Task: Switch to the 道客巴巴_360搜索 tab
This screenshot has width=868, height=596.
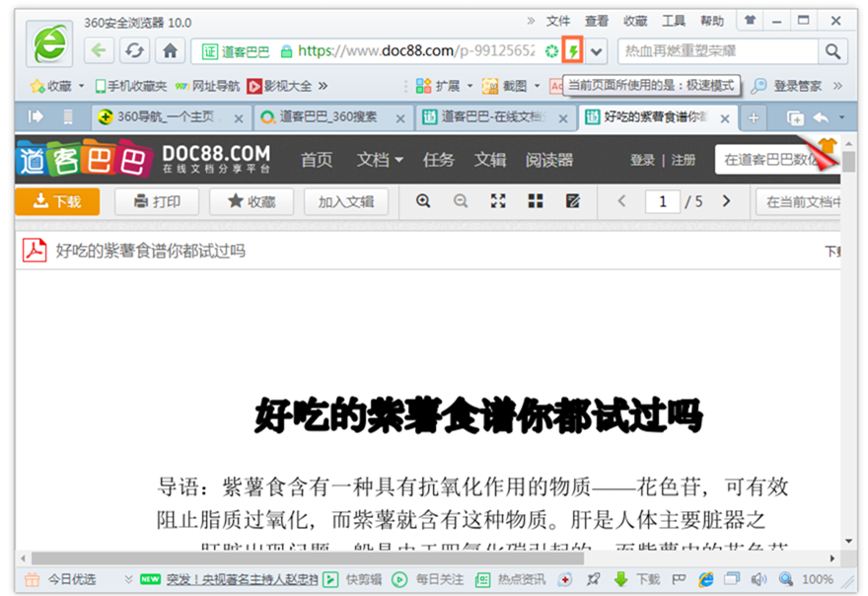Action: (326, 116)
